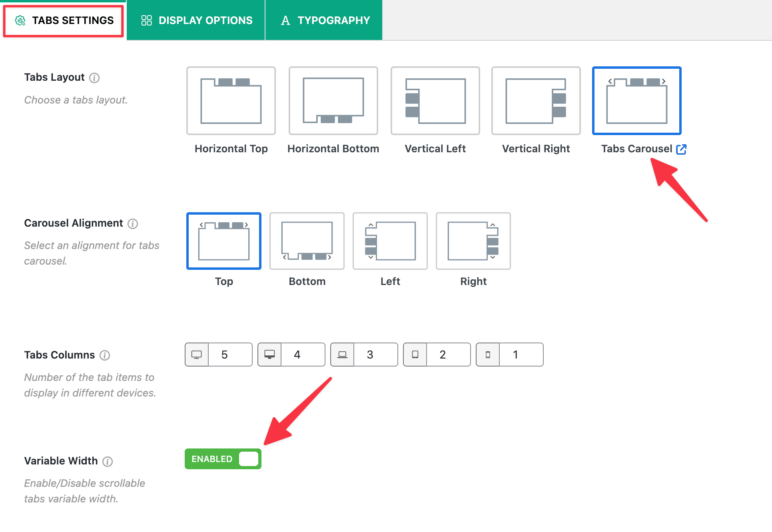Open the Tabs Carousel external link
Image resolution: width=772 pixels, height=532 pixels.
point(682,149)
